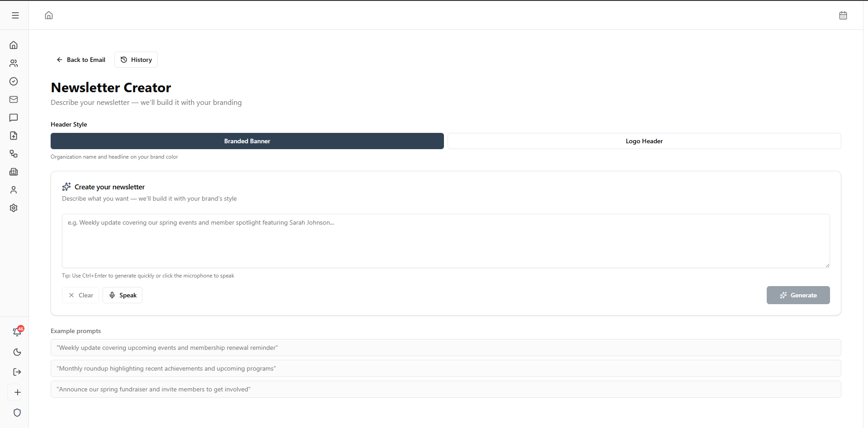
Task: Open the mail envelope icon in sidebar
Action: click(x=14, y=99)
